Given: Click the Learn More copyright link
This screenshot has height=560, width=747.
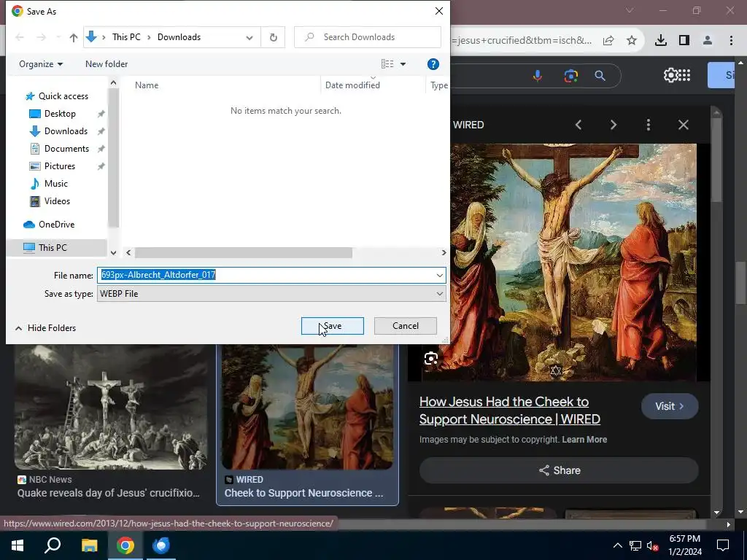Looking at the screenshot, I should pyautogui.click(x=584, y=440).
